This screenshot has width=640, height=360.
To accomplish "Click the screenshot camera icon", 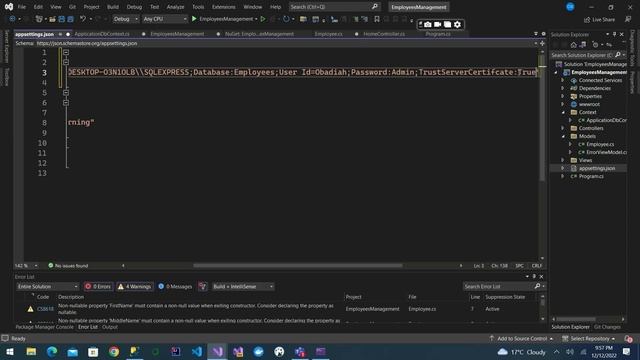I will click(x=427, y=24).
